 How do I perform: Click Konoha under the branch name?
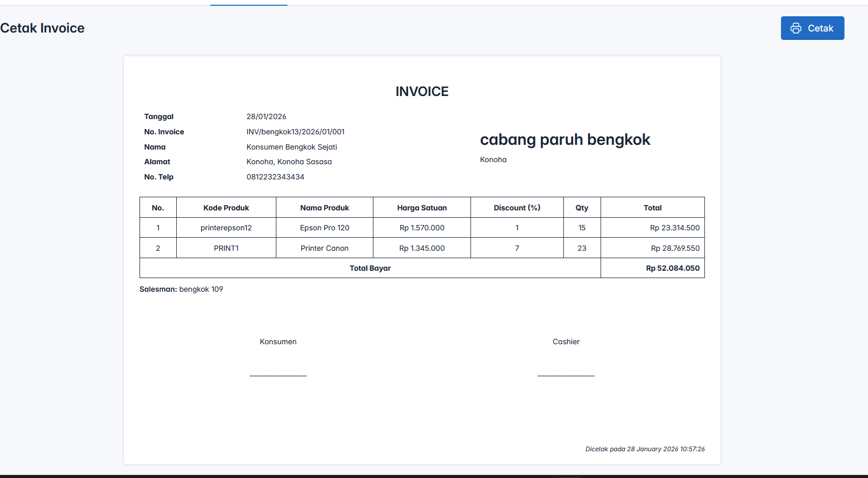pos(494,160)
